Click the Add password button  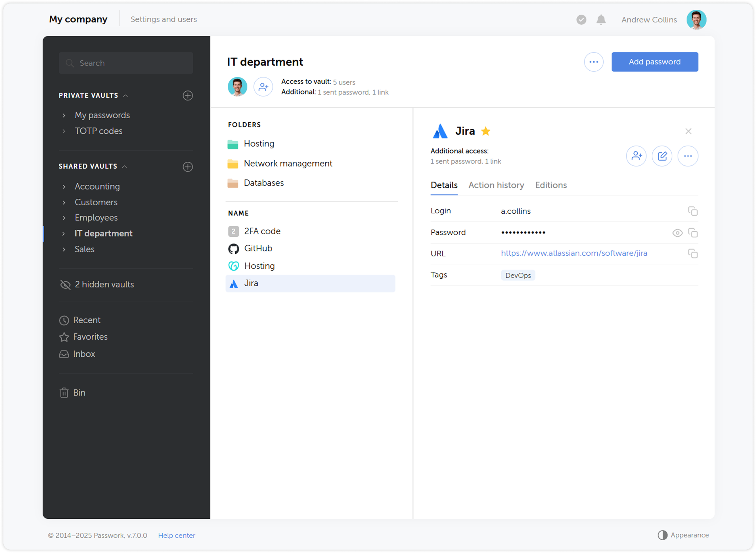(654, 62)
